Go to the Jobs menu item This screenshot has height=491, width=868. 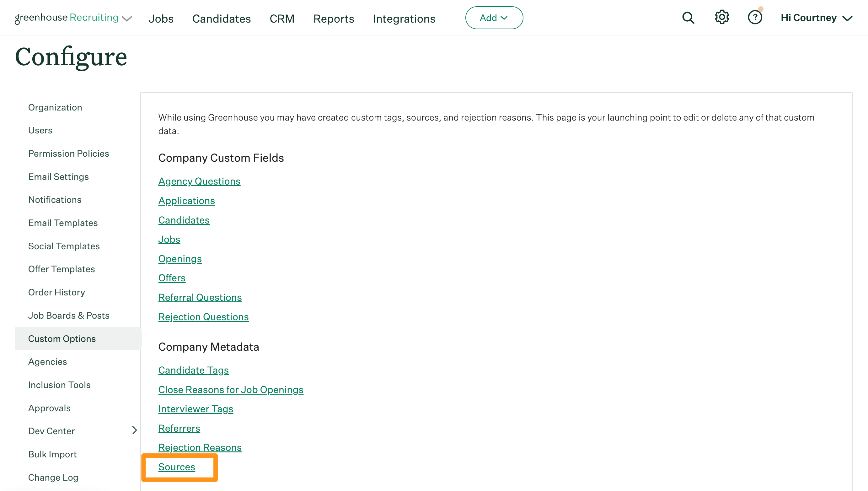(x=161, y=19)
